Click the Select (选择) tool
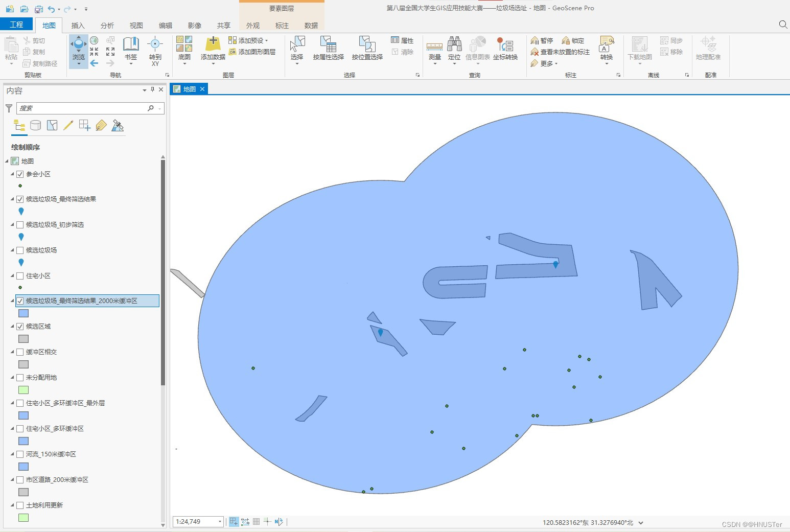 (297, 50)
